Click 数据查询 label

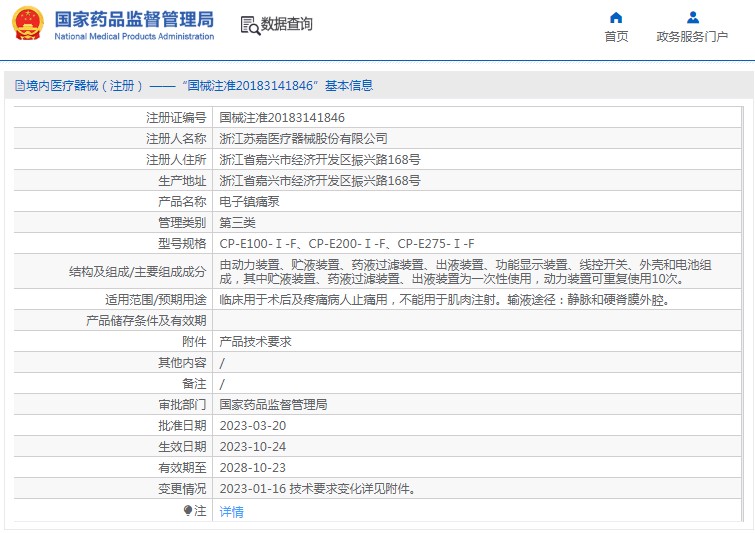tap(286, 24)
